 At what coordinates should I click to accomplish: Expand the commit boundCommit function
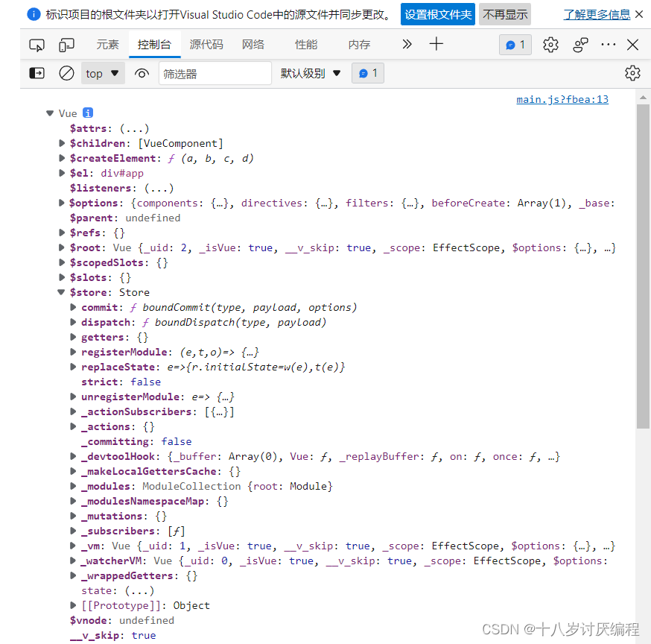click(73, 307)
